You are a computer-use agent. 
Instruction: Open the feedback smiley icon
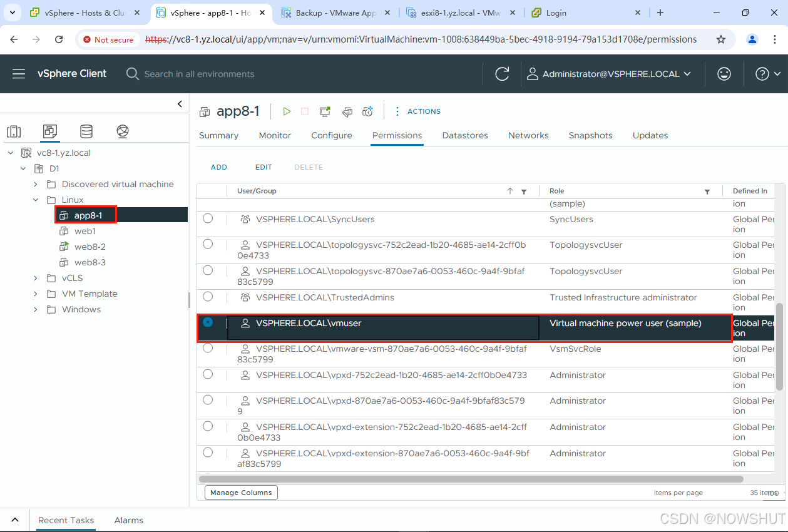click(724, 74)
